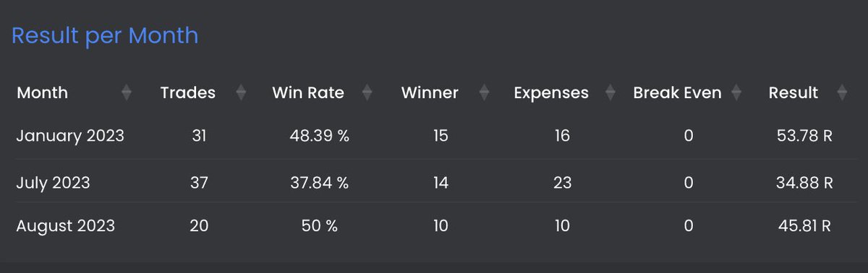Click Result column sort arrows

point(841,92)
